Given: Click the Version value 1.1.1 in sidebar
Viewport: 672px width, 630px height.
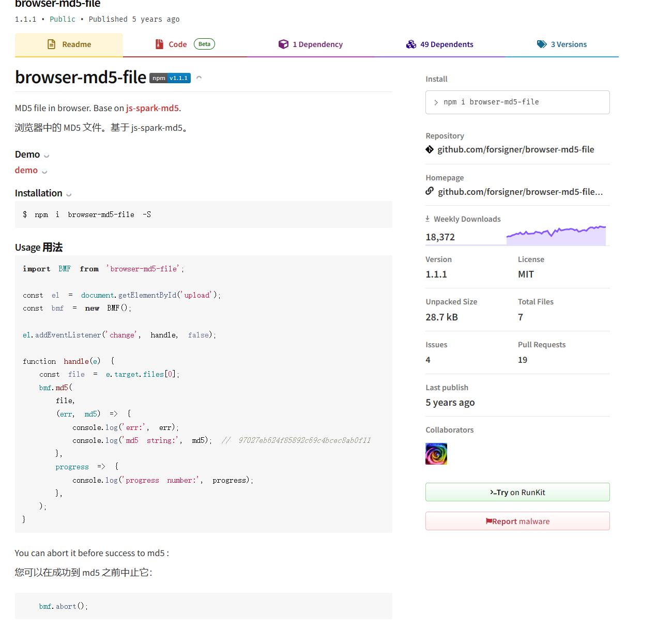Looking at the screenshot, I should (436, 274).
